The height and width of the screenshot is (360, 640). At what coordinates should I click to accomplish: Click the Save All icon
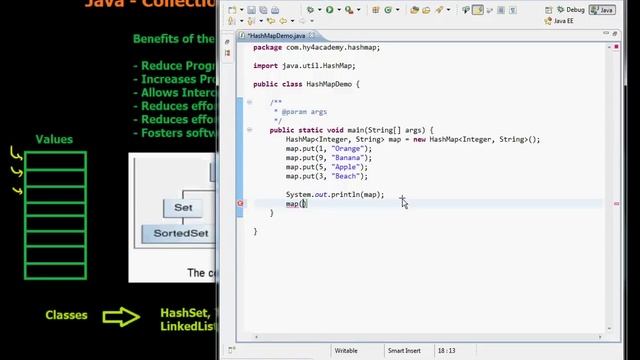coord(263,10)
